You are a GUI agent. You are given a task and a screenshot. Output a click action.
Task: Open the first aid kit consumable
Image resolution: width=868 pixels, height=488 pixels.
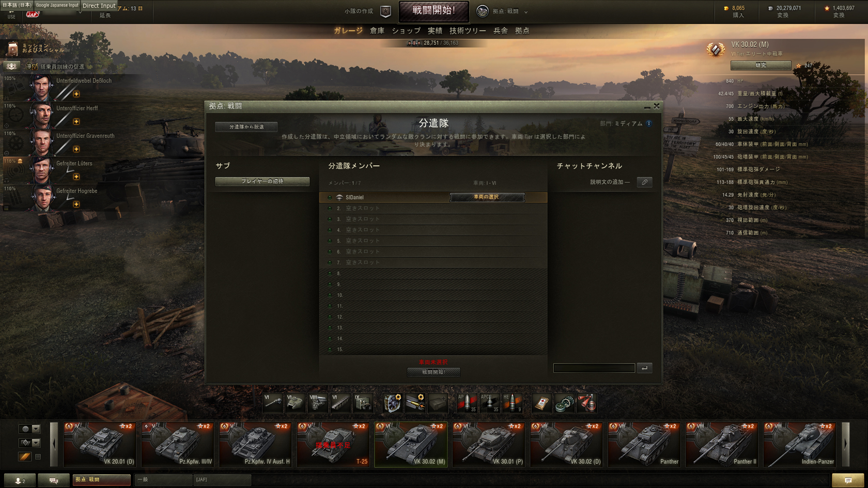(x=541, y=403)
